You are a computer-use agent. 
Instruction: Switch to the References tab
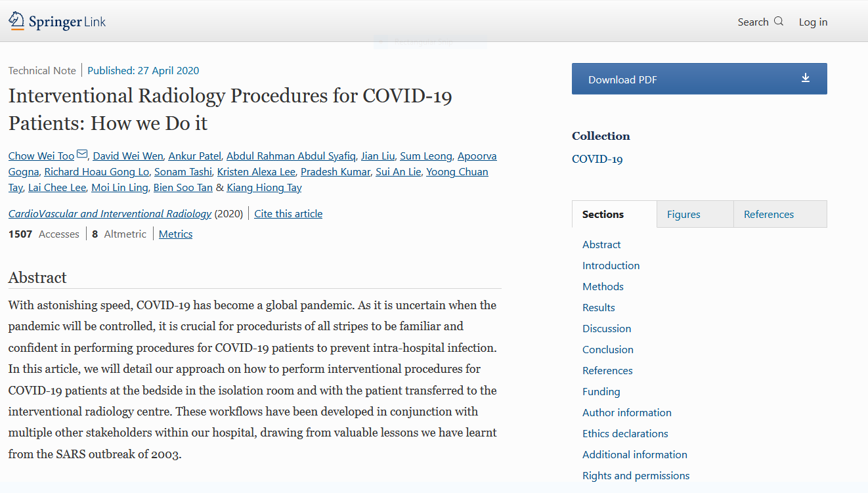click(x=768, y=215)
